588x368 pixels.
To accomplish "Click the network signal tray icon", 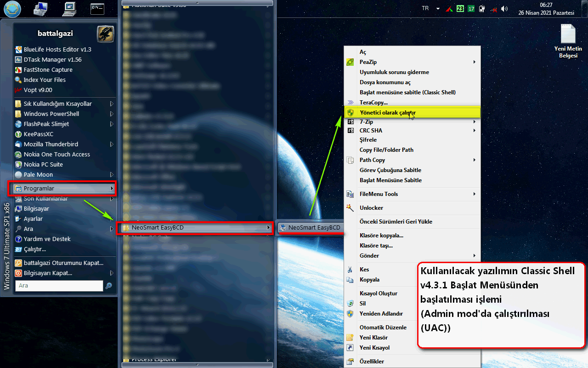I will [494, 9].
